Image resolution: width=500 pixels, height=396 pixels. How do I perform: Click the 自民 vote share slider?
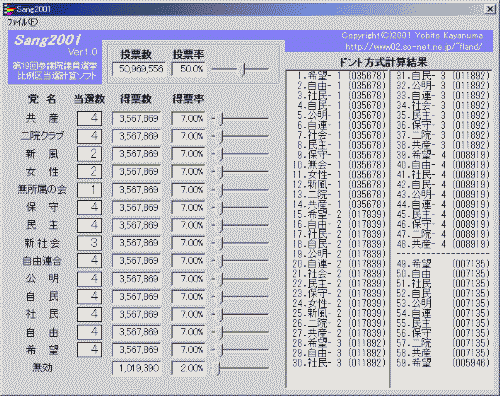[x=240, y=296]
